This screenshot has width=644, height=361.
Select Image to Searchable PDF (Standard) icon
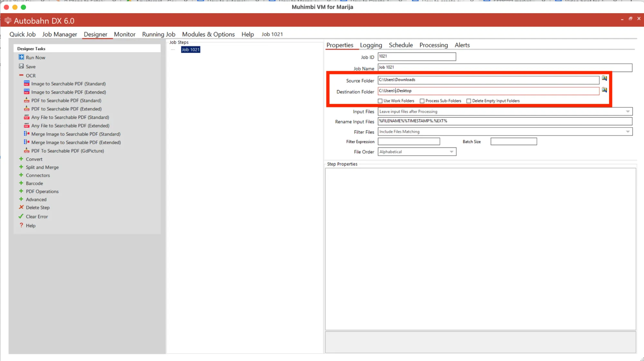27,83
